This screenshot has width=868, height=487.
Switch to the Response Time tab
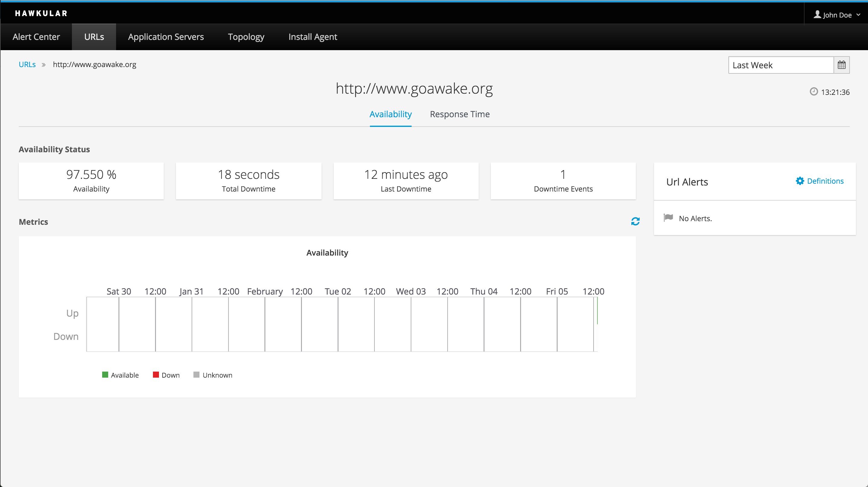pyautogui.click(x=460, y=114)
